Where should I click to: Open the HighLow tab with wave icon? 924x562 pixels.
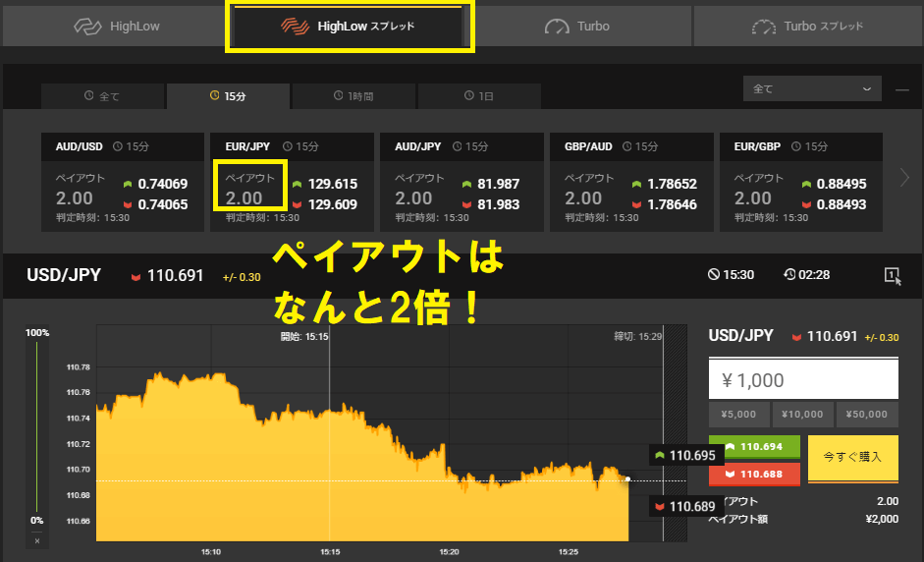115,26
